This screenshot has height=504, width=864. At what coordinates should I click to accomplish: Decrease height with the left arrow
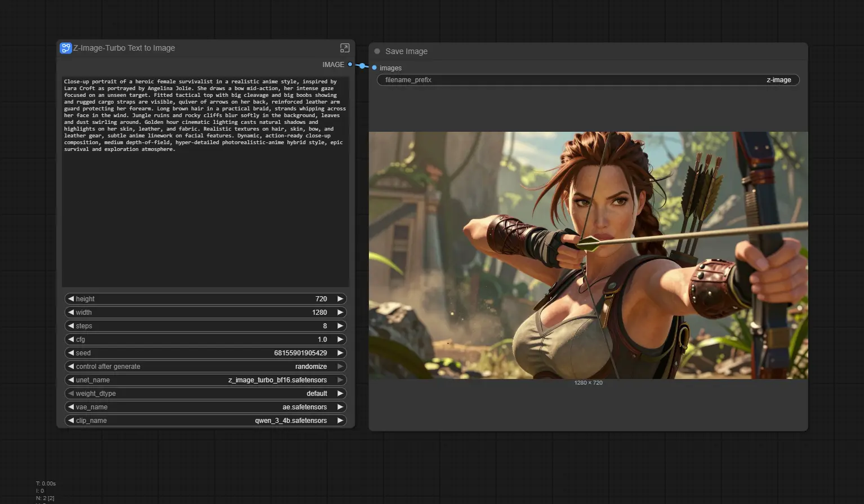click(71, 299)
